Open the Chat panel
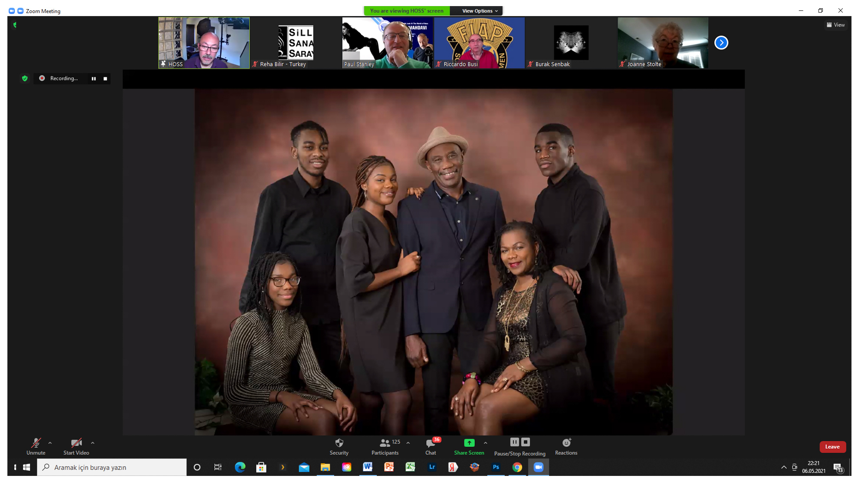The height and width of the screenshot is (482, 868). pyautogui.click(x=431, y=446)
